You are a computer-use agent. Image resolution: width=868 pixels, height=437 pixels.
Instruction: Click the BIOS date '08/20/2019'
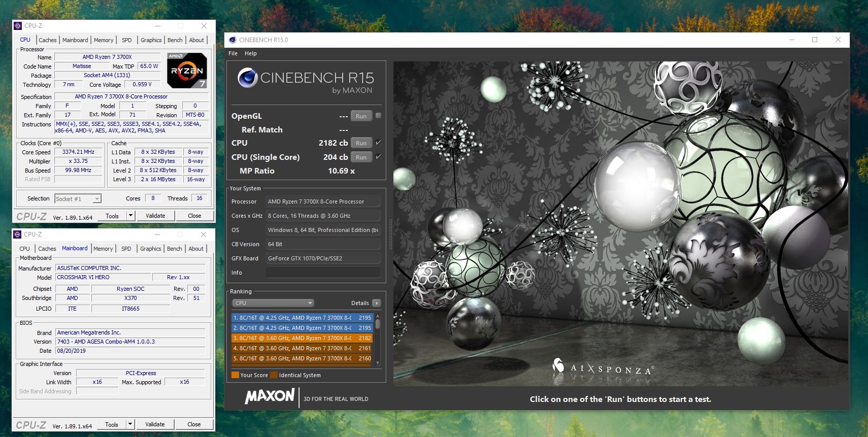(130, 351)
